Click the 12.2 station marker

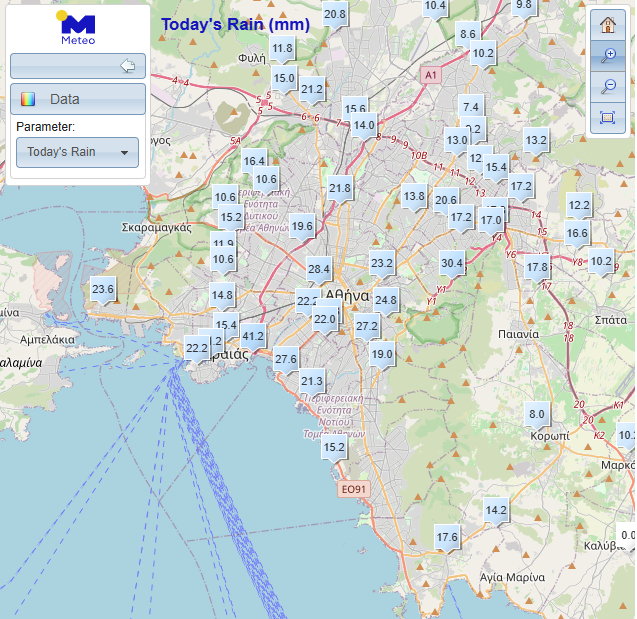[x=579, y=205]
